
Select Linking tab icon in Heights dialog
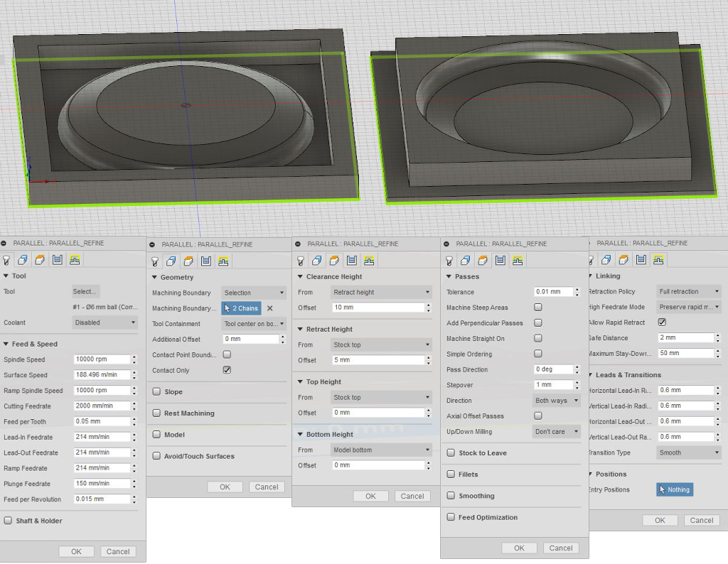[369, 261]
